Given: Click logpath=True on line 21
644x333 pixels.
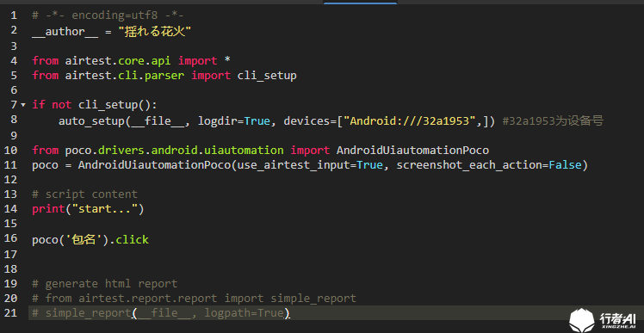Looking at the screenshot, I should tap(244, 313).
